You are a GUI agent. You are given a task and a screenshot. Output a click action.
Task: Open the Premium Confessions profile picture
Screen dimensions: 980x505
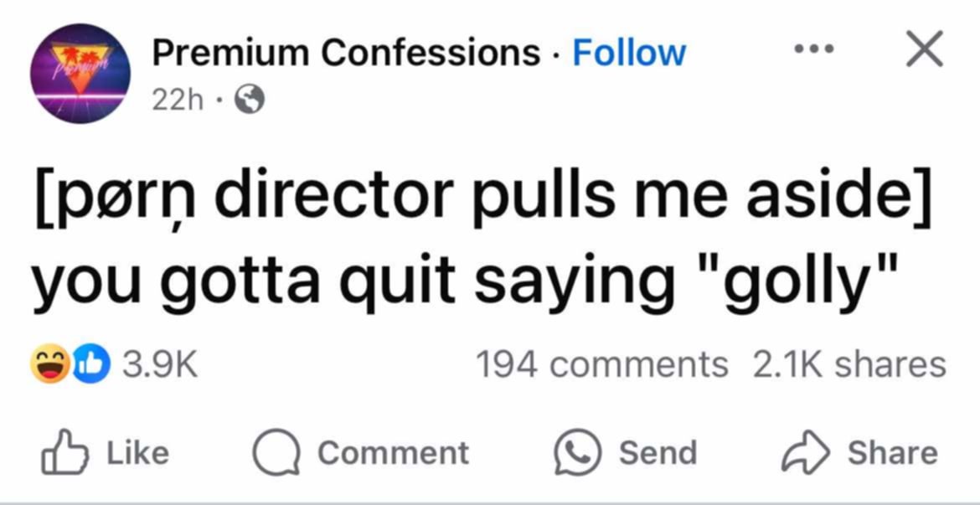point(80,74)
